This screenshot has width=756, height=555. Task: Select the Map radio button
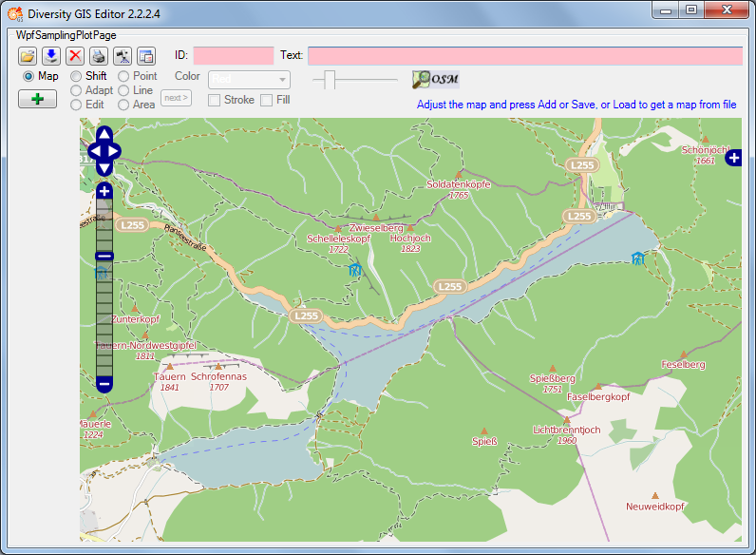(28, 76)
